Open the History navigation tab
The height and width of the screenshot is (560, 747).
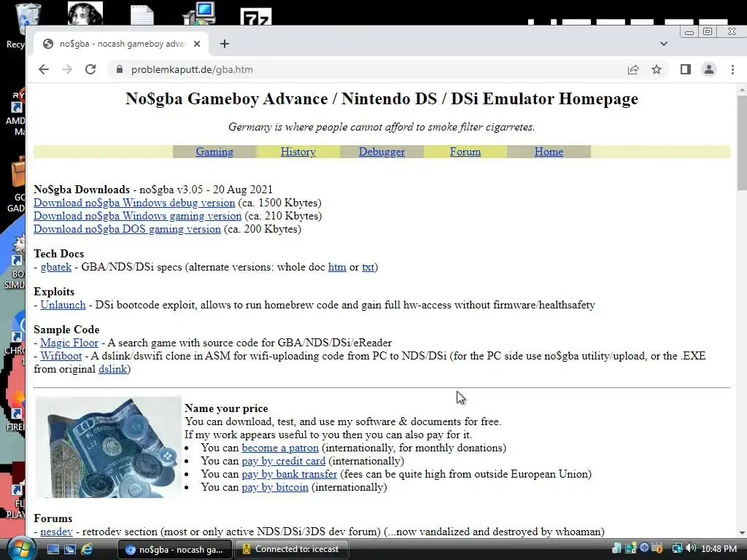(x=298, y=152)
